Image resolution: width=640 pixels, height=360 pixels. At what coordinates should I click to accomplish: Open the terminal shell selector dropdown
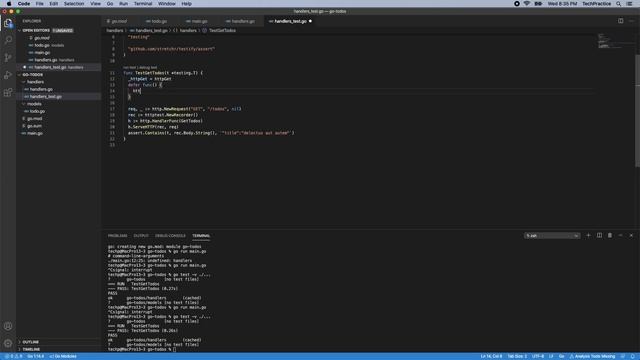click(552, 236)
